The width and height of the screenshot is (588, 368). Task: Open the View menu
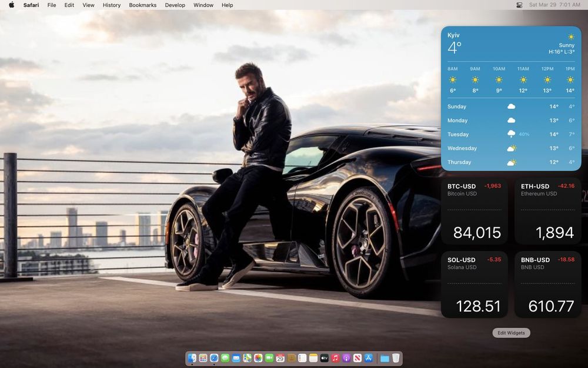[89, 5]
